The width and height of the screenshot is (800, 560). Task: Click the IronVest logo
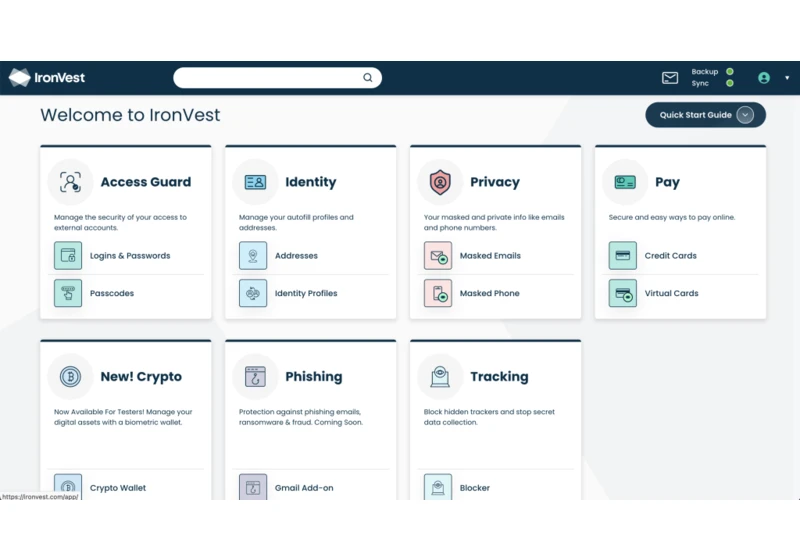(x=47, y=78)
